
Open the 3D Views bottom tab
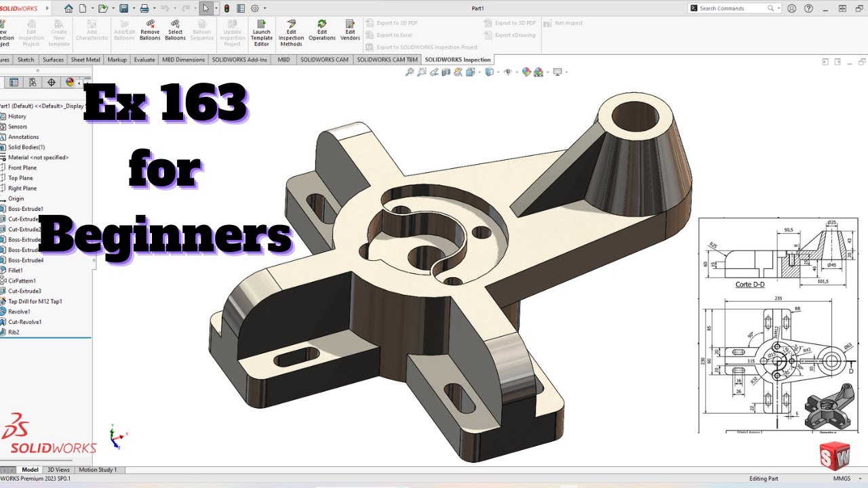click(58, 470)
